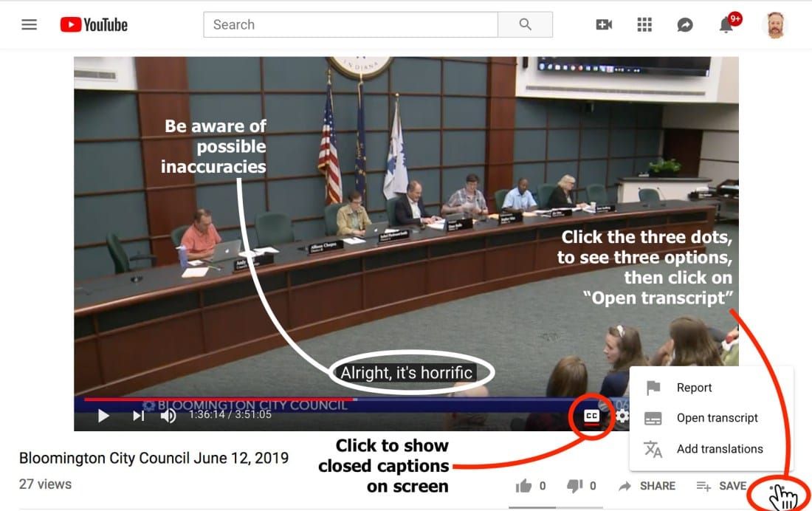Choose Report from the options menu

[x=694, y=387]
